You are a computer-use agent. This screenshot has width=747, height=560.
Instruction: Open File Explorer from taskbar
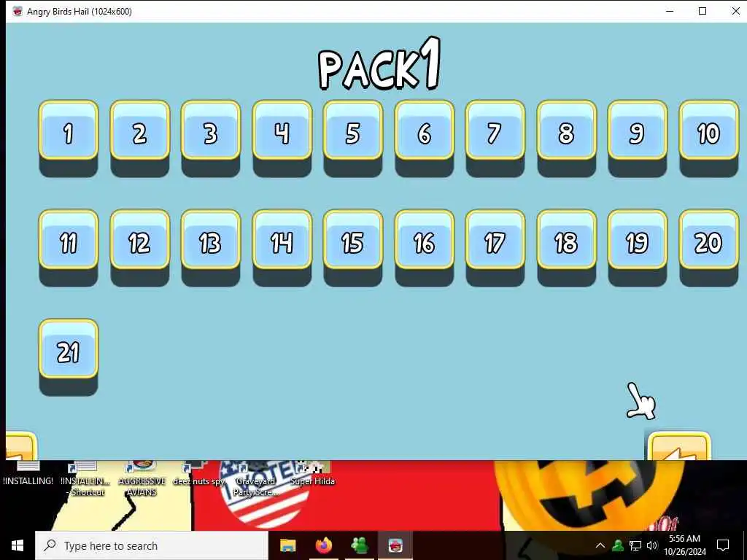coord(287,545)
